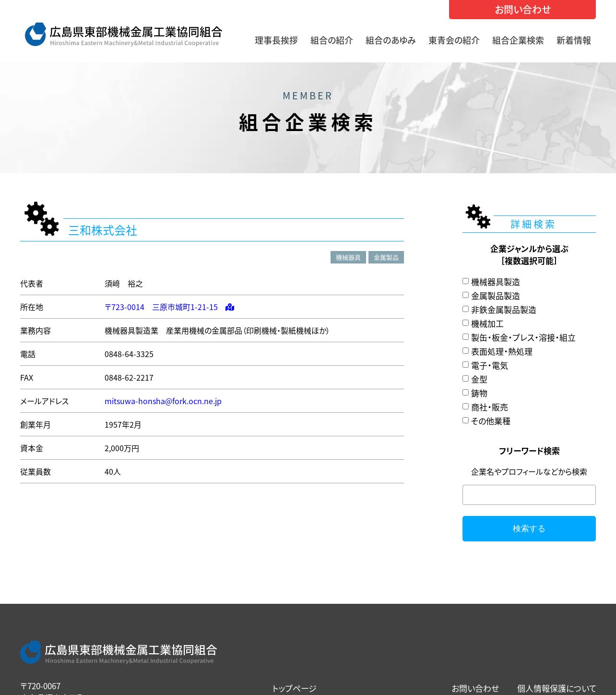The height and width of the screenshot is (695, 616).
Task: Click the 詳細検索 sidebar heading
Action: tap(533, 224)
